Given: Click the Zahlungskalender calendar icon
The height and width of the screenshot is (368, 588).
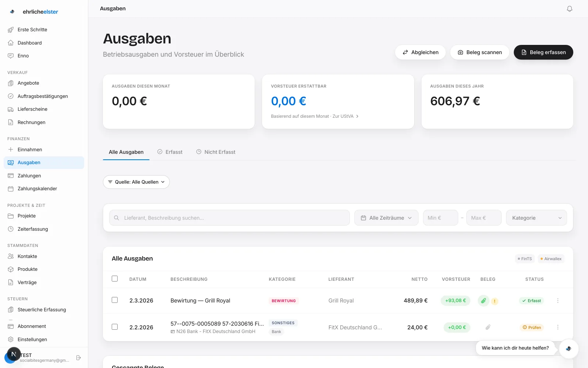Looking at the screenshot, I should [x=11, y=188].
